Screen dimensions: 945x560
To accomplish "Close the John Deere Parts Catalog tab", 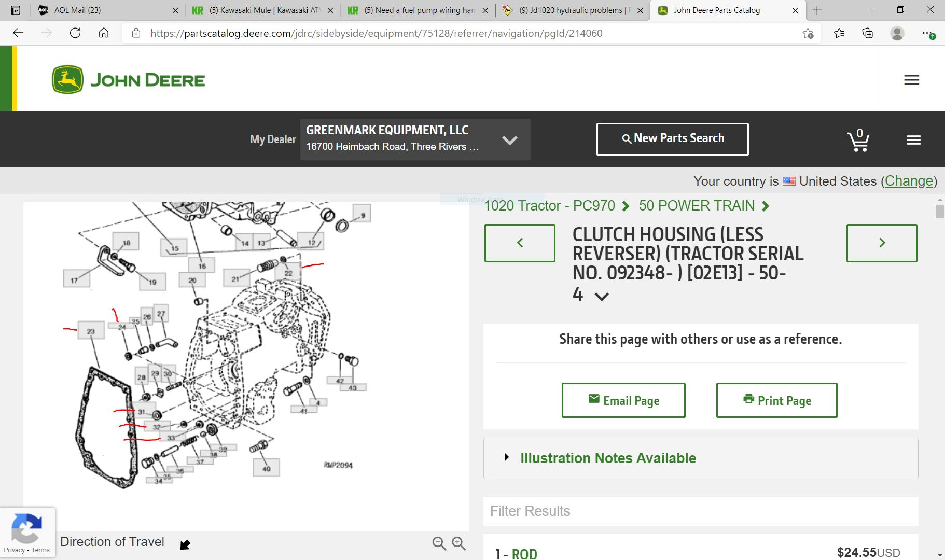I will pyautogui.click(x=795, y=10).
